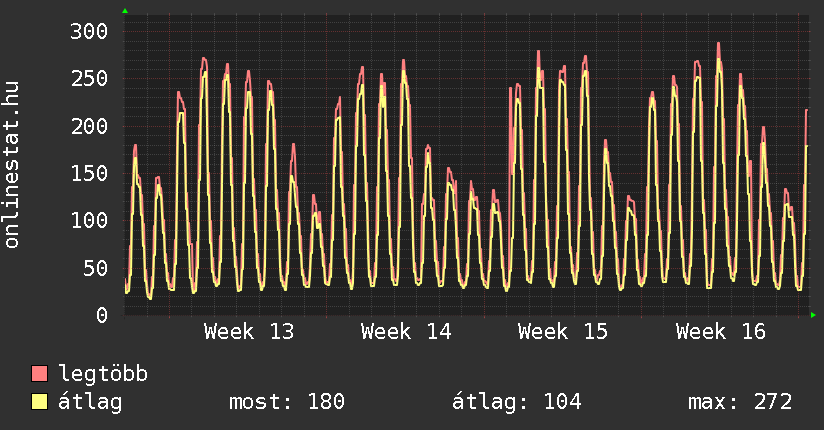Select the átlag legend label
Image resolution: width=824 pixels, height=430 pixels.
click(x=91, y=402)
